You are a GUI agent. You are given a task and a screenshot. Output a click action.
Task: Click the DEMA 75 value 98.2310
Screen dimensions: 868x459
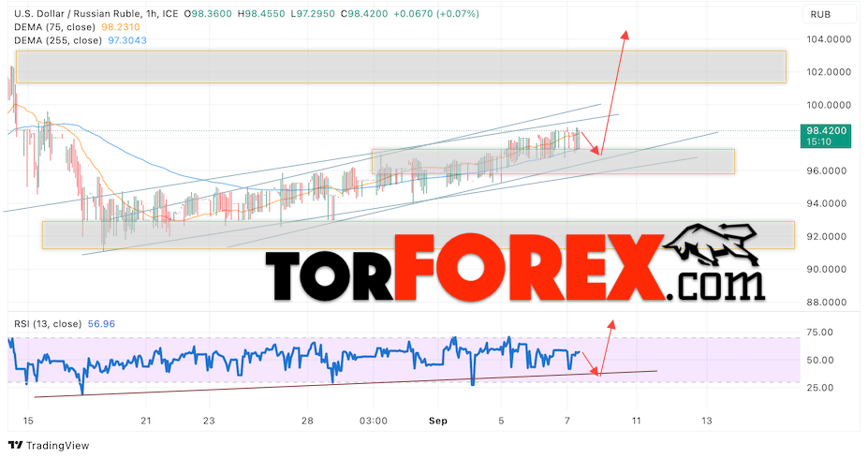click(x=121, y=27)
